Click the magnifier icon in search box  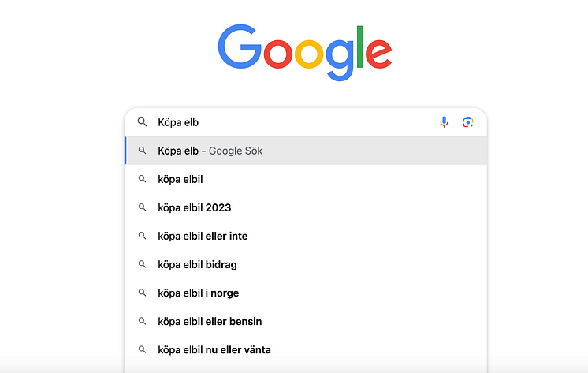[x=142, y=122]
